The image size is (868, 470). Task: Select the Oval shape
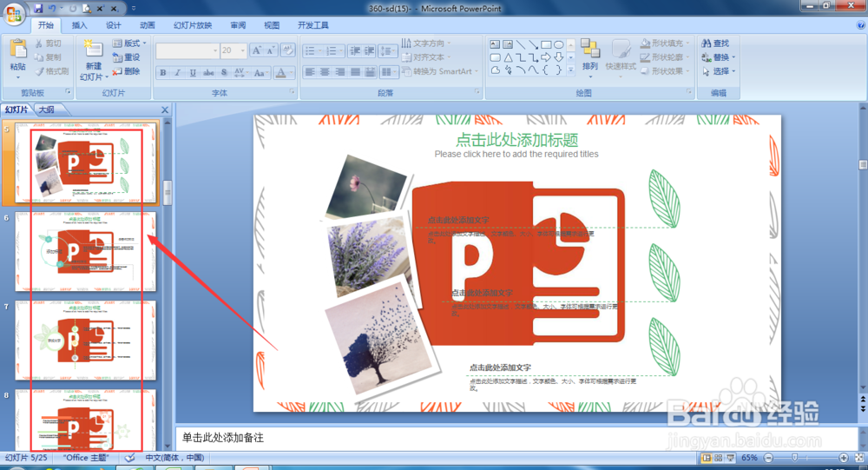pyautogui.click(x=559, y=44)
